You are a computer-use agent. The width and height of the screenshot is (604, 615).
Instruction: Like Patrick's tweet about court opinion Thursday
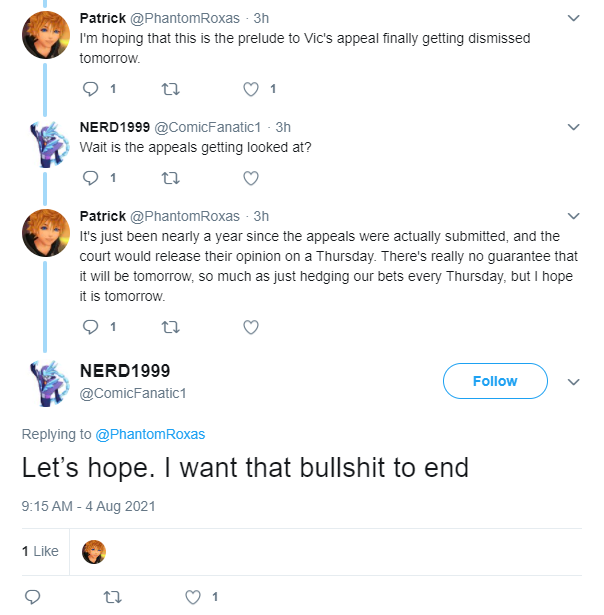[x=251, y=327]
